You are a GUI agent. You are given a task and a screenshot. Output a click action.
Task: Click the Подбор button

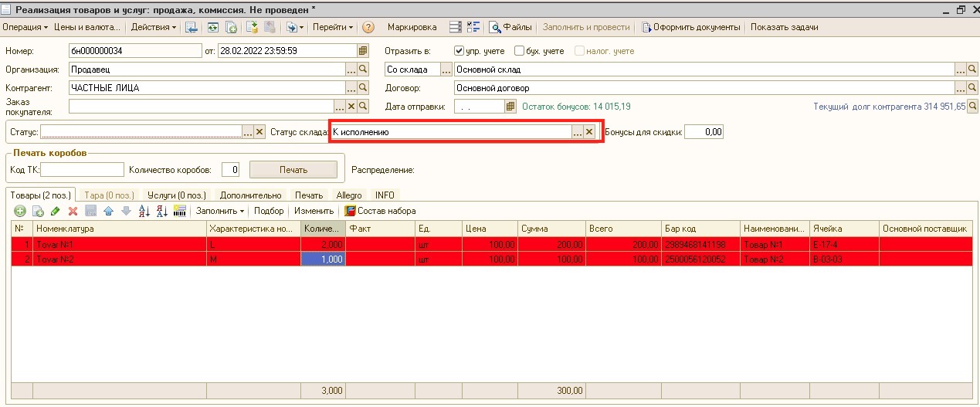tap(269, 211)
